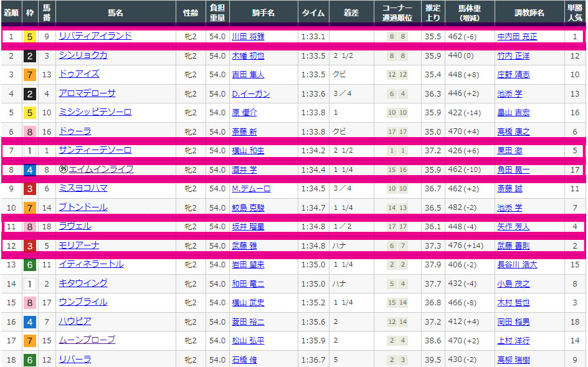Screen dimensions: 588x367
Task: Click the 馬名 column header
Action: click(x=115, y=12)
